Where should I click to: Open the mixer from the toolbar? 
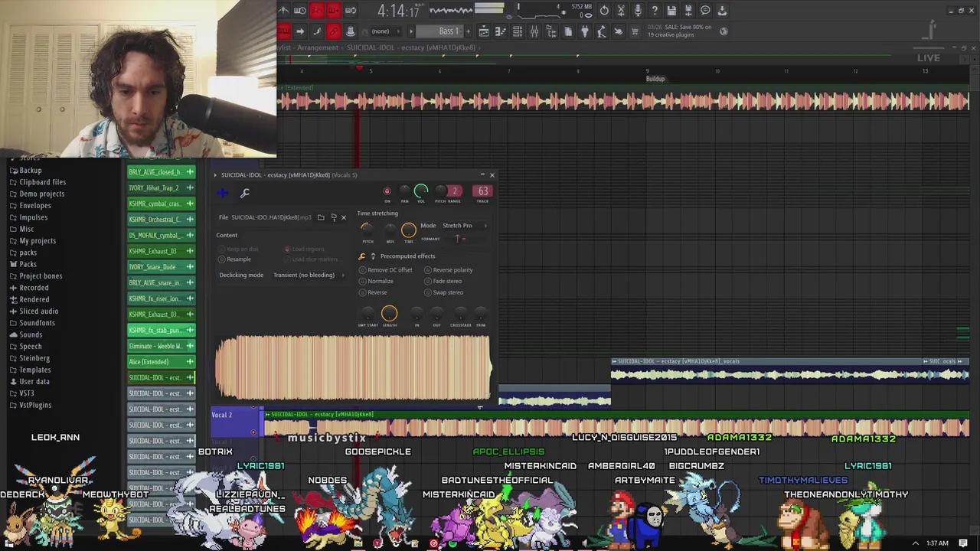click(534, 31)
